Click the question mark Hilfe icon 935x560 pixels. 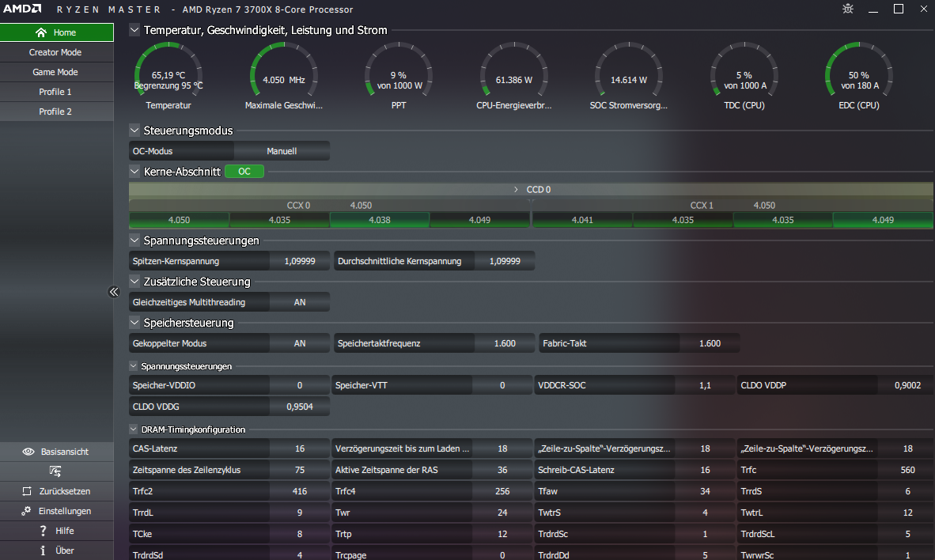[x=43, y=531]
